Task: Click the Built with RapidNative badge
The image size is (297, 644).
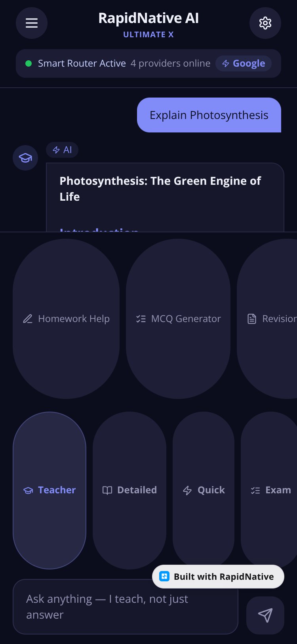Action: click(x=218, y=577)
